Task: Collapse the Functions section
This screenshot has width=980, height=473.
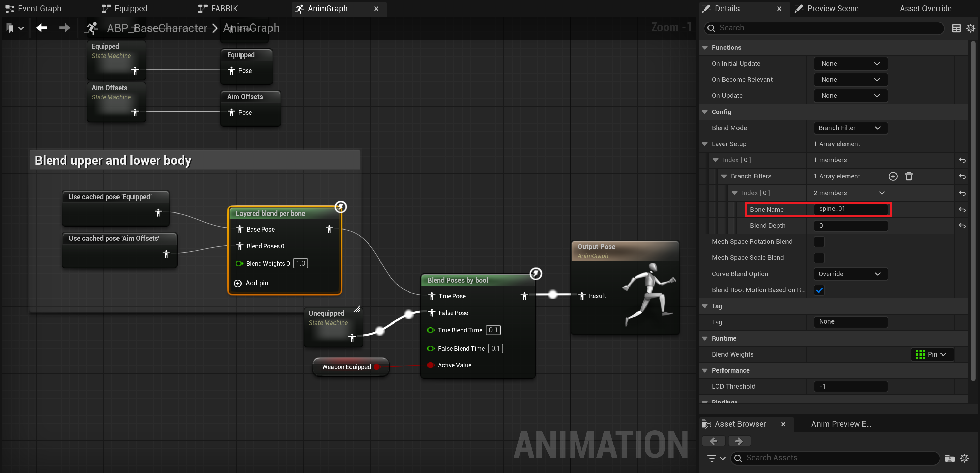Action: pyautogui.click(x=704, y=48)
